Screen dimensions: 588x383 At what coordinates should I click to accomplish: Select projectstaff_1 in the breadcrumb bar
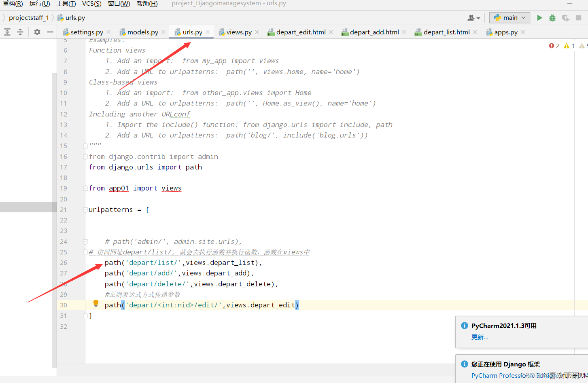(x=29, y=18)
